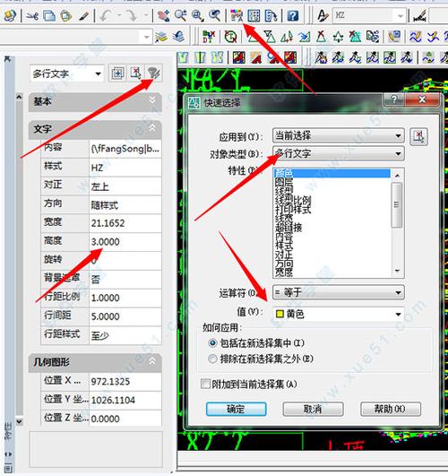This screenshot has height=476, width=448.
Task: Open the Tool Palettes toolbar icon
Action: point(271,15)
